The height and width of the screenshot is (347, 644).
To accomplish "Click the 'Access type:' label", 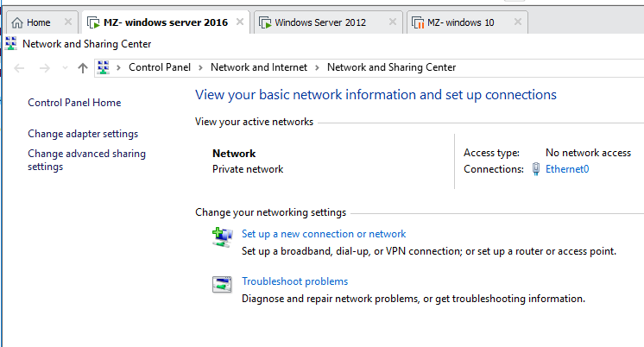I will (491, 153).
